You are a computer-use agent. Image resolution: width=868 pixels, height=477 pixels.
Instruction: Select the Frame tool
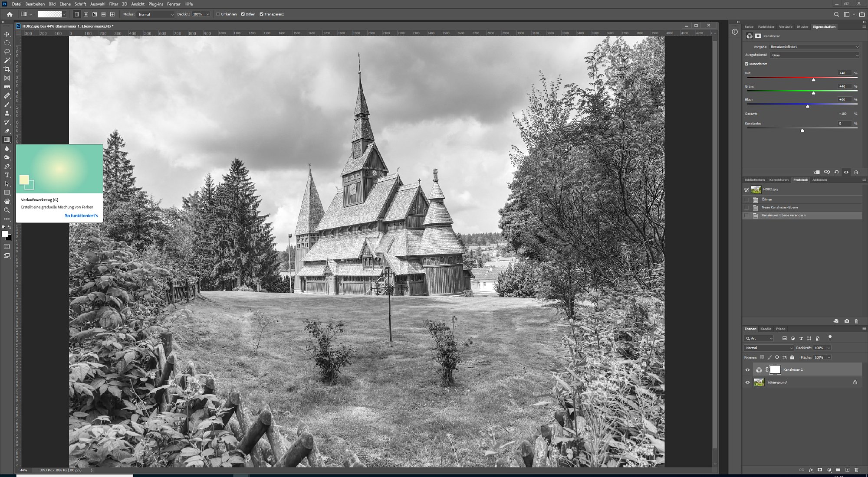pos(7,78)
